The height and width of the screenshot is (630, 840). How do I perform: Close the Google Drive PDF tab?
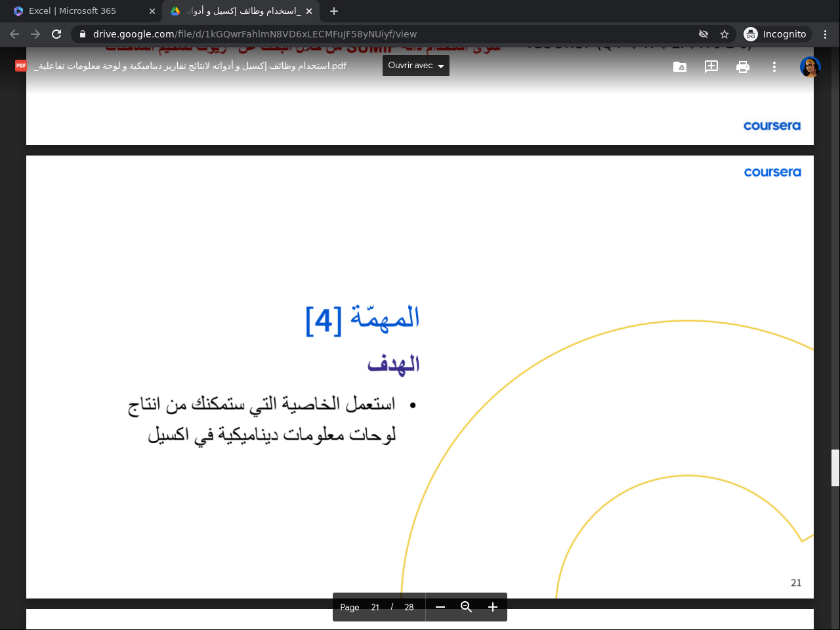(x=310, y=11)
